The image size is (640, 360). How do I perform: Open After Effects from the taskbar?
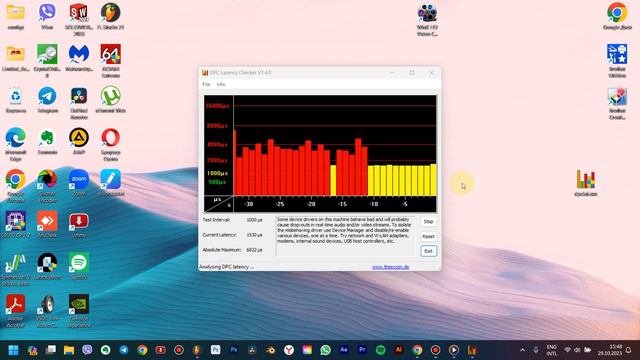(344, 350)
